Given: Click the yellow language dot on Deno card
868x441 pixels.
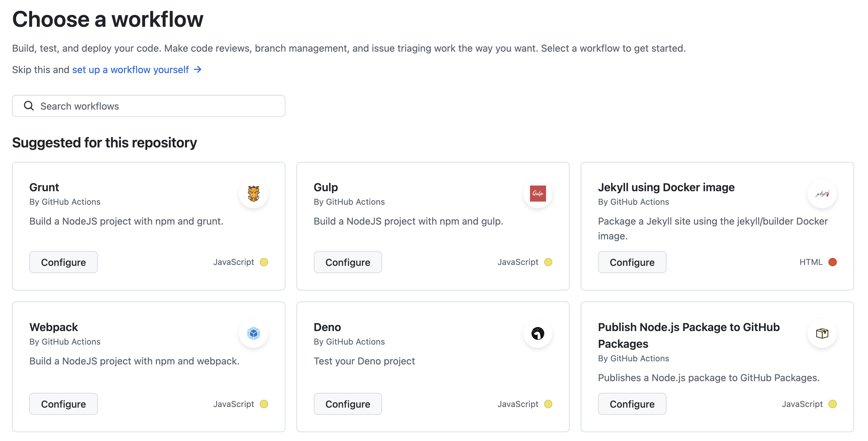Looking at the screenshot, I should click(548, 404).
